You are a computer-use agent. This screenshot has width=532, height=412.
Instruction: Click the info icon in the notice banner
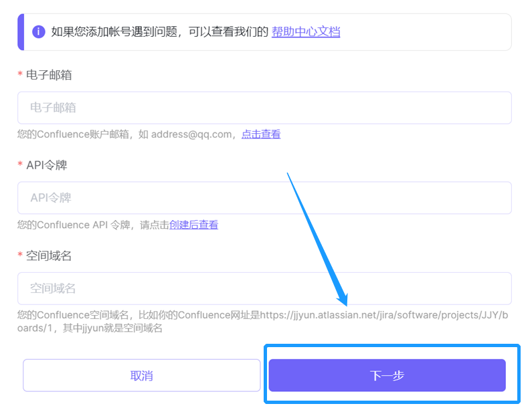[39, 32]
